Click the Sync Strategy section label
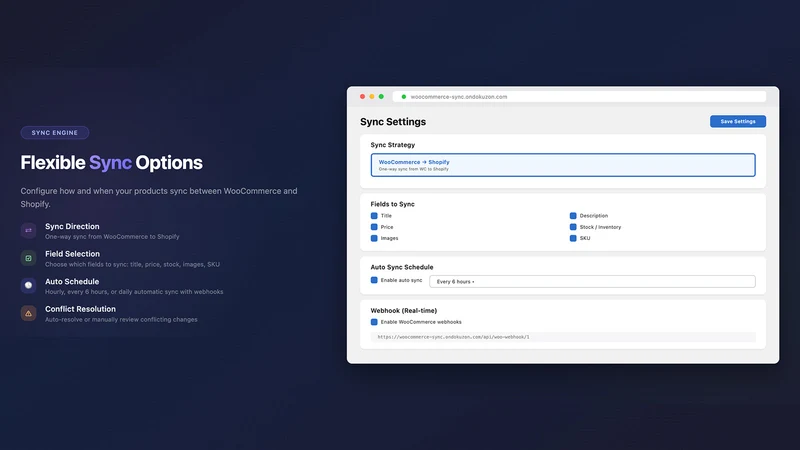The width and height of the screenshot is (800, 450). click(x=393, y=145)
